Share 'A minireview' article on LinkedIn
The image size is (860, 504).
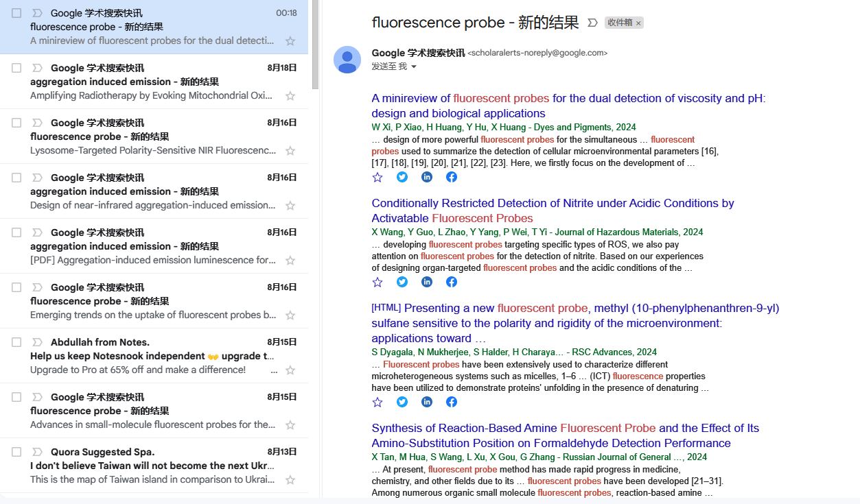pos(427,177)
